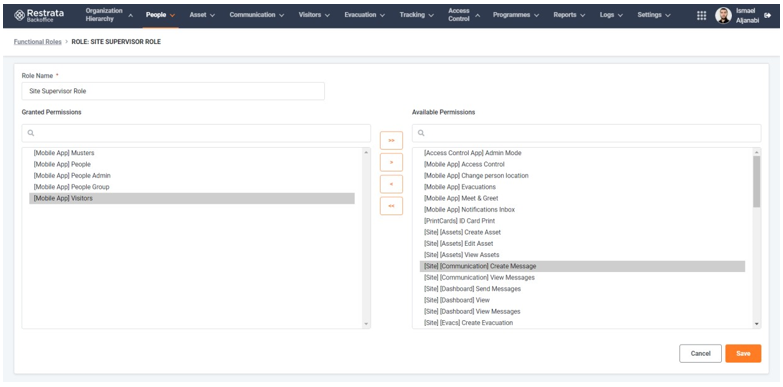Select [Mobile App] Meet & Greet
The height and width of the screenshot is (387, 783).
tap(582, 198)
